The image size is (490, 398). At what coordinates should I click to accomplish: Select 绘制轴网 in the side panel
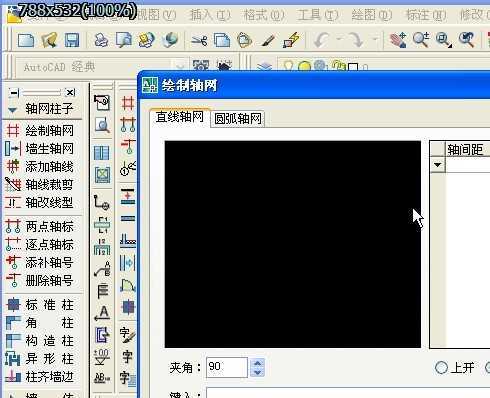click(40, 130)
